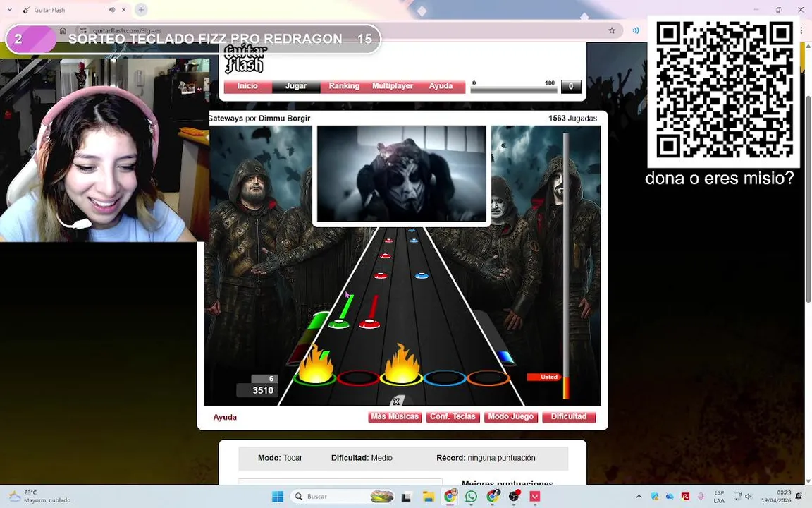This screenshot has width=812, height=508.
Task: Switch to the Multiplayer tab
Action: pyautogui.click(x=393, y=87)
